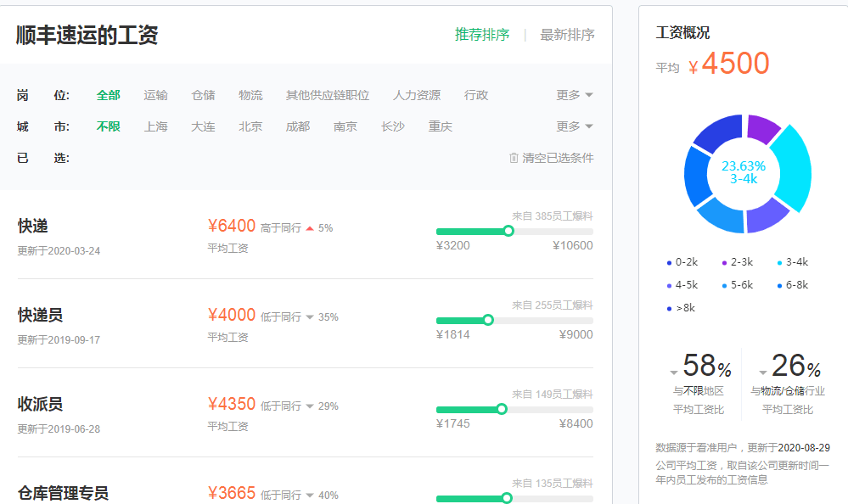Click ¥1814 minimum salary value

tap(453, 335)
